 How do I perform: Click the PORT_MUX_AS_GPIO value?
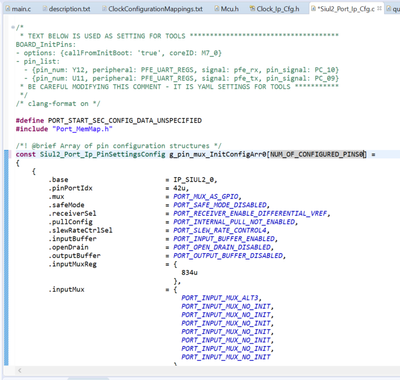207,197
